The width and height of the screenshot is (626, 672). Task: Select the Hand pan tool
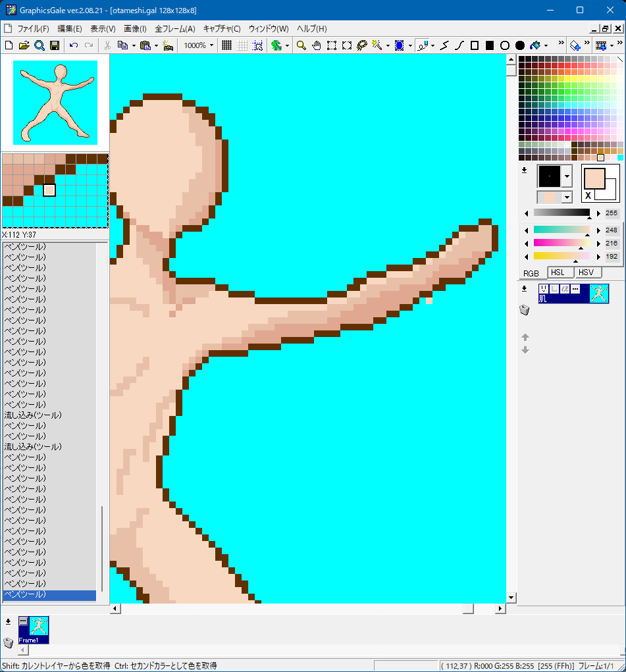point(316,45)
